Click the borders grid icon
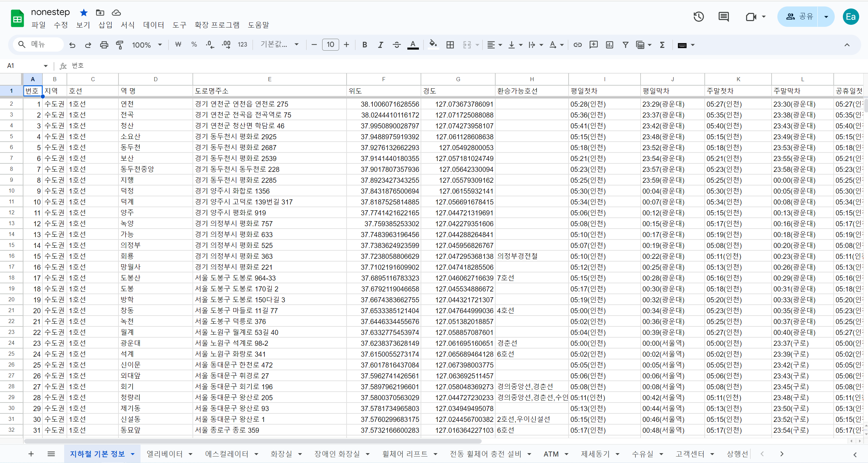The width and height of the screenshot is (868, 463). coord(450,45)
